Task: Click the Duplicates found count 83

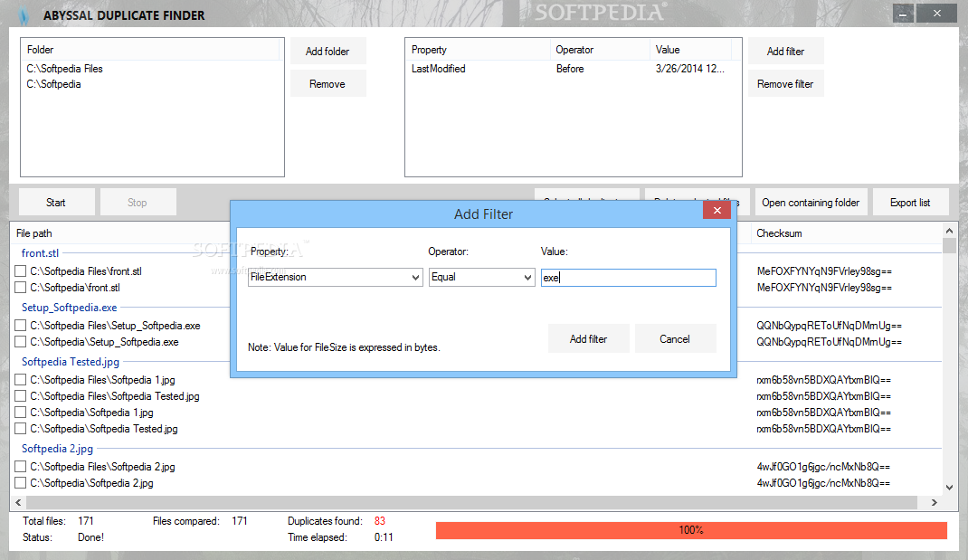Action: 380,521
